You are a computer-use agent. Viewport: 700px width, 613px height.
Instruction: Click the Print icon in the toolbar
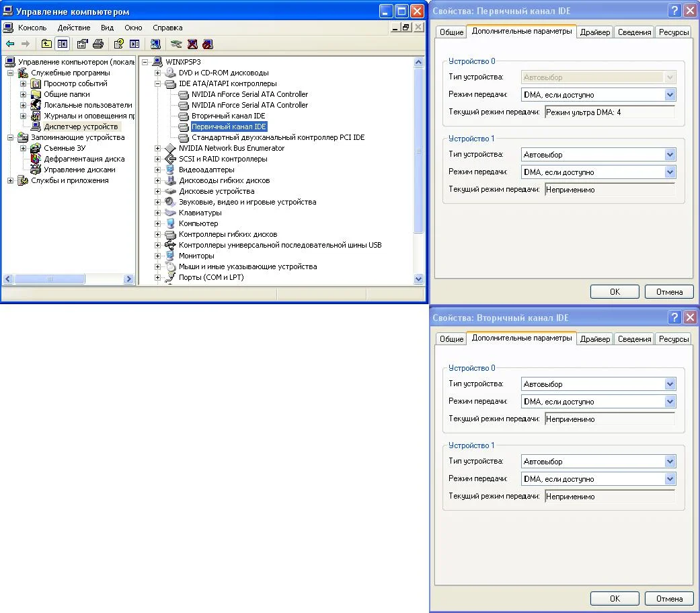pos(98,44)
